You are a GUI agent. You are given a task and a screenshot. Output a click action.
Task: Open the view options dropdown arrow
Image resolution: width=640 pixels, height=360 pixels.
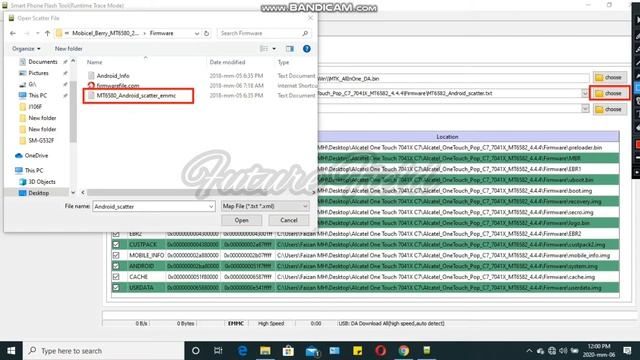click(274, 49)
